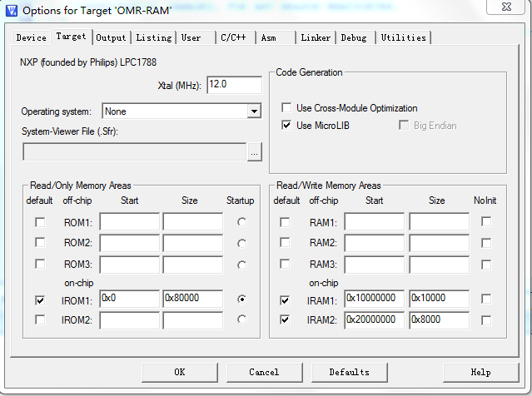Click the IROM2 Start field

(x=130, y=320)
